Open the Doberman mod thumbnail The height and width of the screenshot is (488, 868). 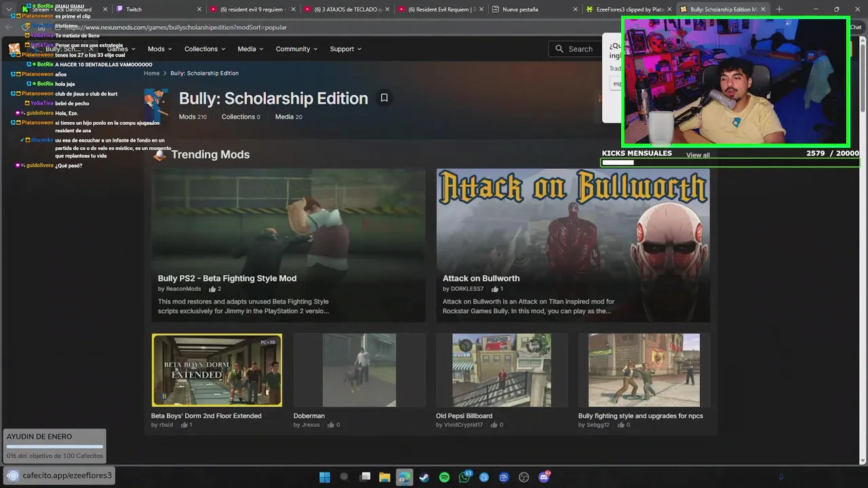pyautogui.click(x=359, y=370)
